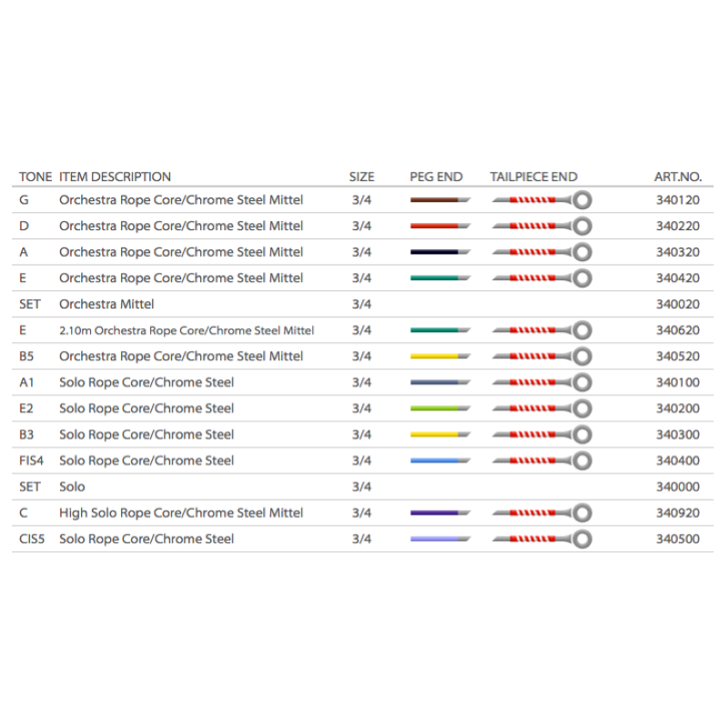
Task: Click the TAILPIECE END column header
Action: click(533, 177)
